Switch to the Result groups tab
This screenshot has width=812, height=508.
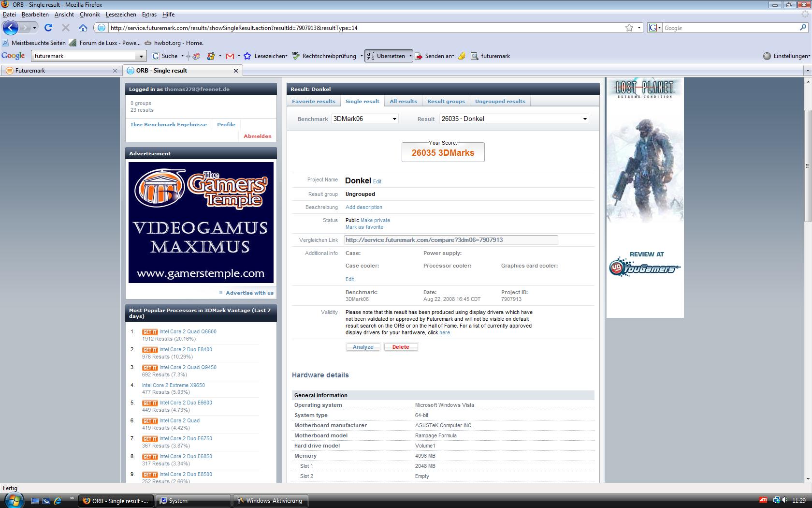(446, 101)
